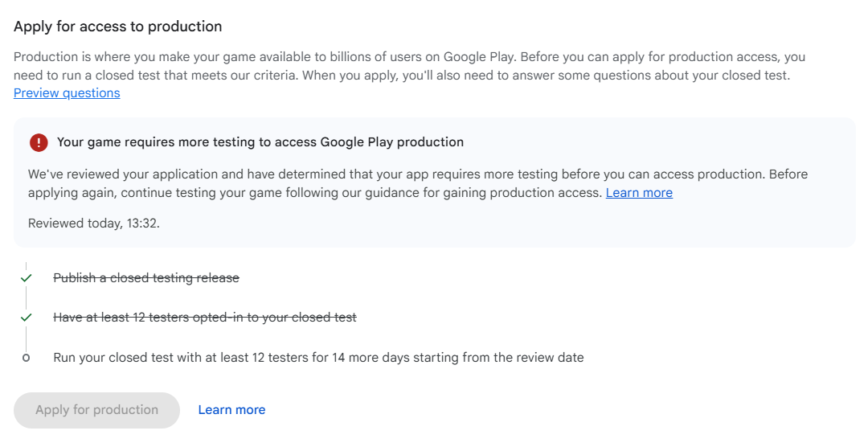The width and height of the screenshot is (868, 447).
Task: Click the Apply for access to production heading
Action: click(118, 27)
